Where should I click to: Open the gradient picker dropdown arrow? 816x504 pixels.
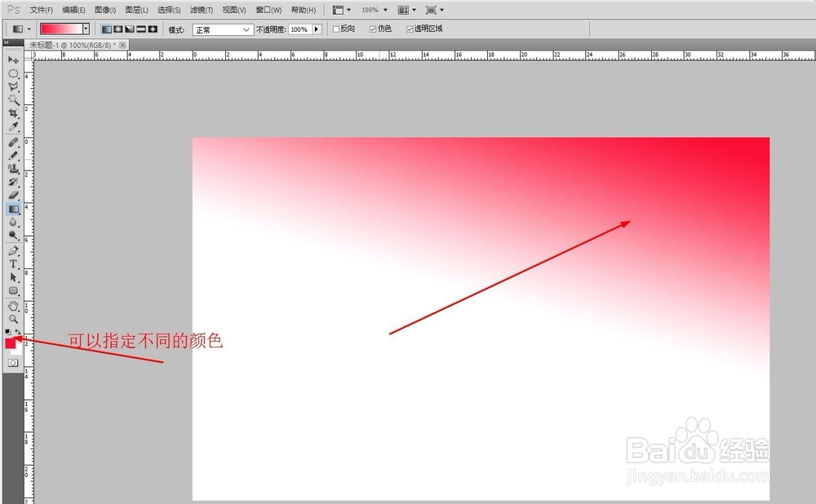coord(86,29)
